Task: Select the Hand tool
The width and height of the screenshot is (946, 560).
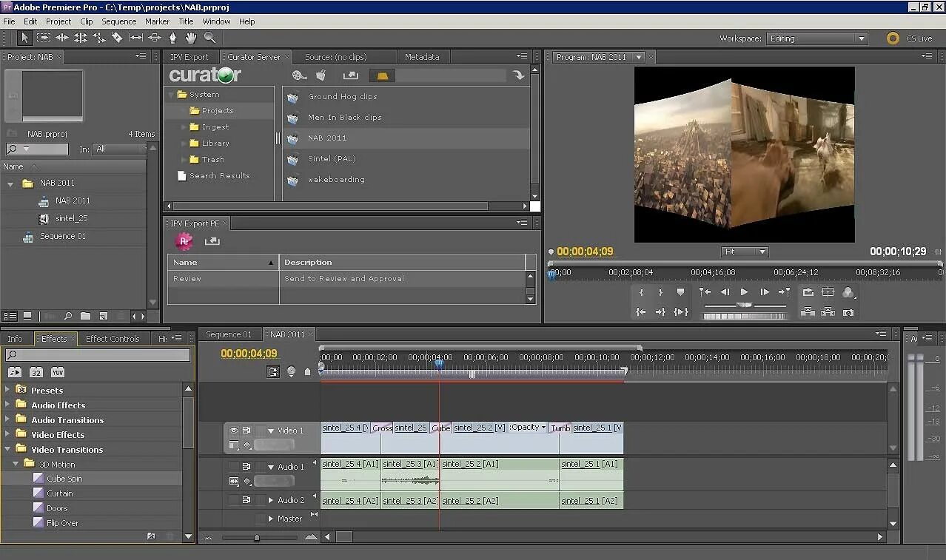Action: point(191,38)
